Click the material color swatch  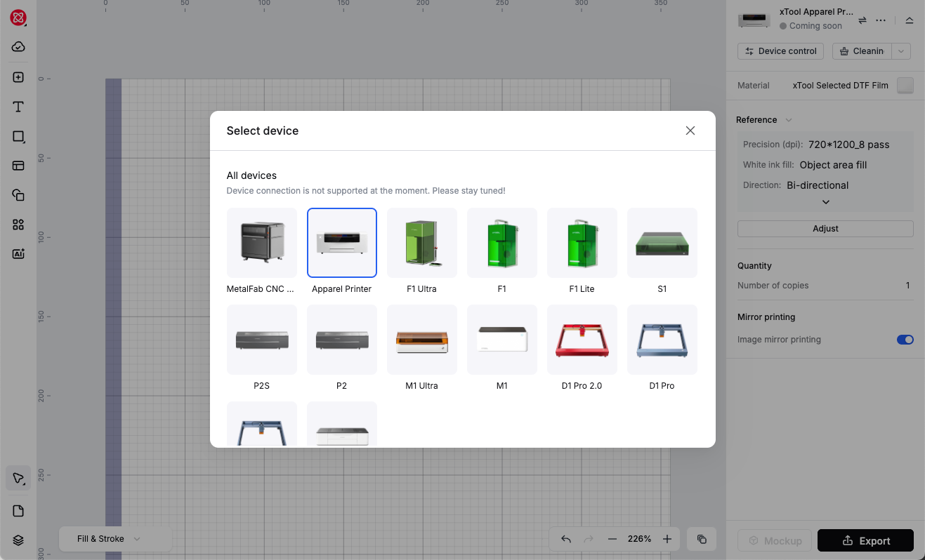[x=906, y=86]
